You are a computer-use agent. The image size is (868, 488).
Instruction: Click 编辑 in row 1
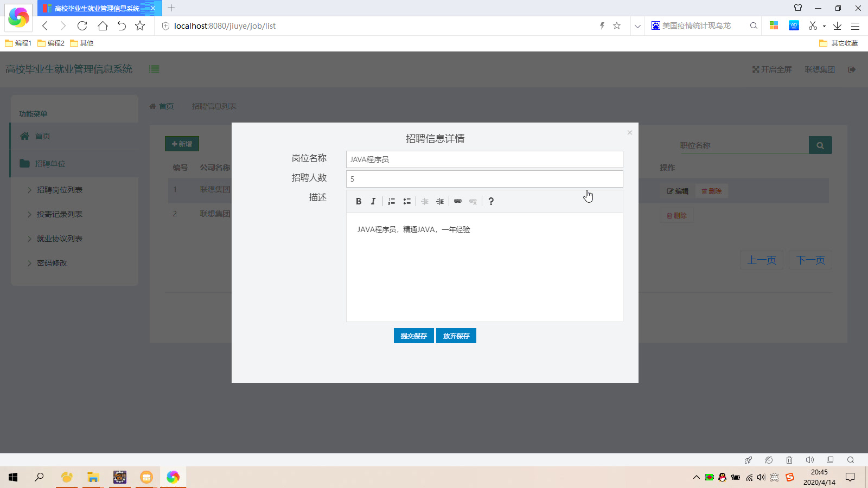coord(678,191)
